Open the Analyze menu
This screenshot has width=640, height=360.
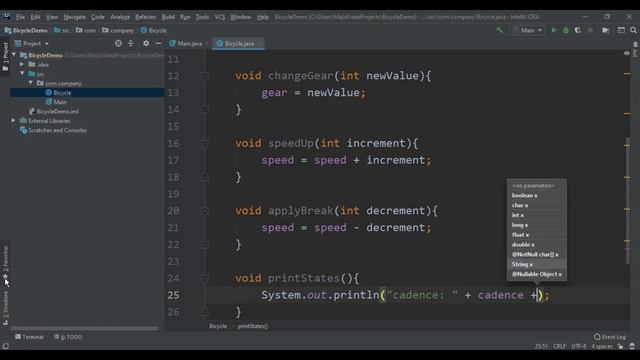[120, 17]
